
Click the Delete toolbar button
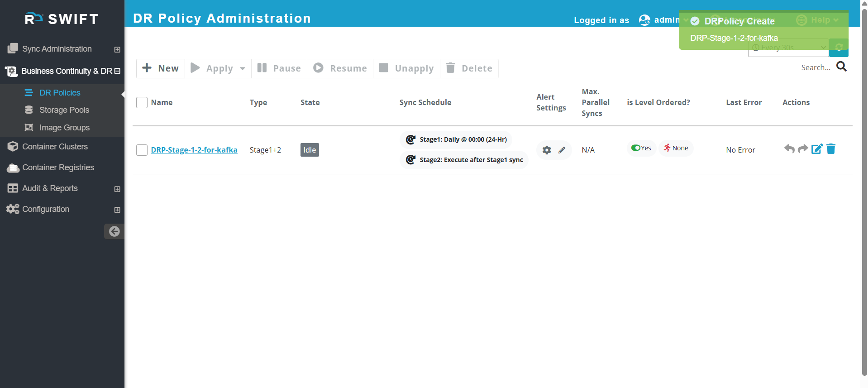pyautogui.click(x=469, y=68)
